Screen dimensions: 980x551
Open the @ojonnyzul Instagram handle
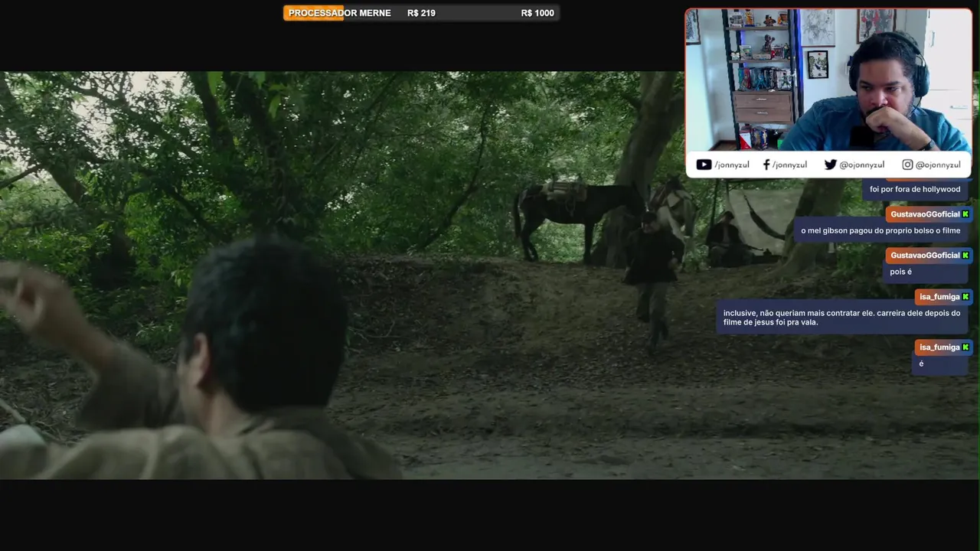(x=938, y=165)
